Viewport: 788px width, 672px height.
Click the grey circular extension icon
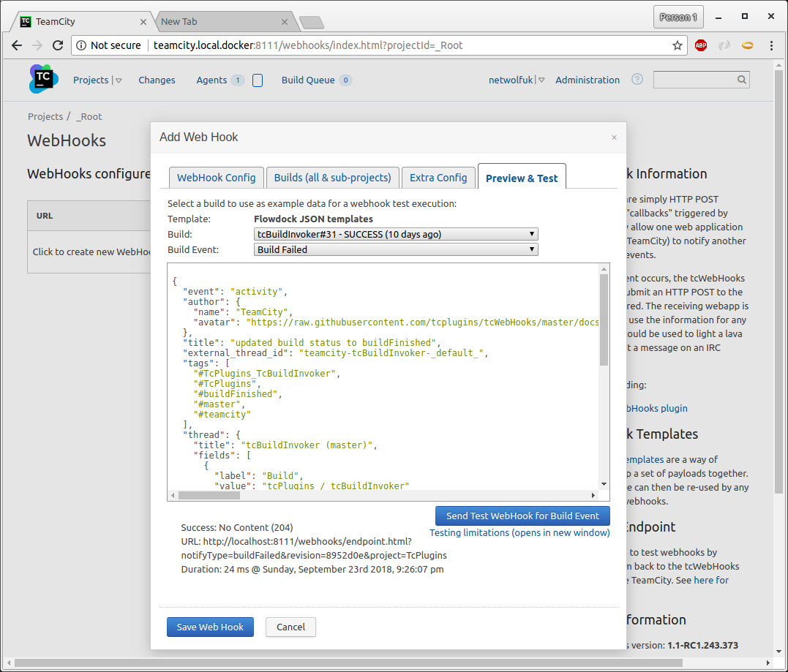pos(724,45)
